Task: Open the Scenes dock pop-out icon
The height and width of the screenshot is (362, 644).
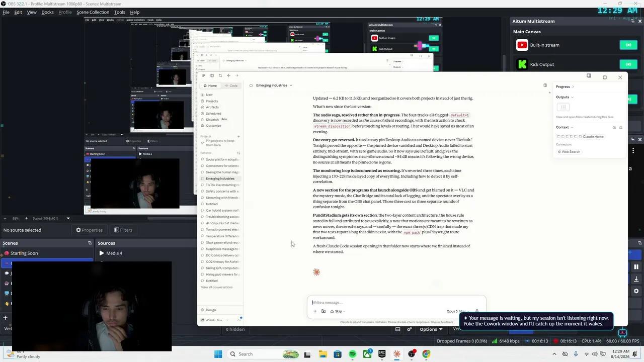Action: 90,243
